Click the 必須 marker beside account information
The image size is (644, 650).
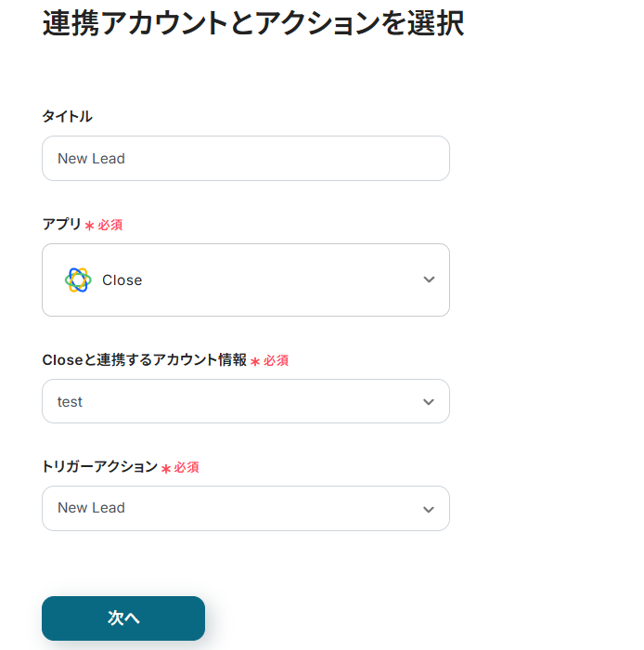[276, 360]
